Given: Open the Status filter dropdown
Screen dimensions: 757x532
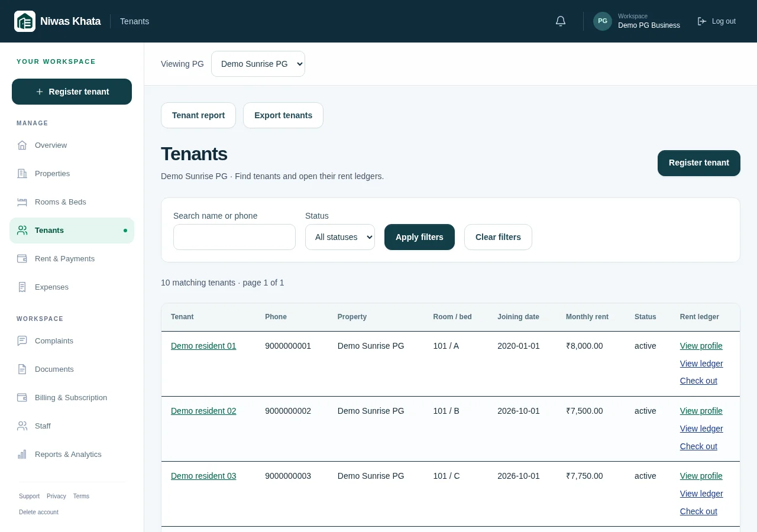Looking at the screenshot, I should (x=340, y=237).
